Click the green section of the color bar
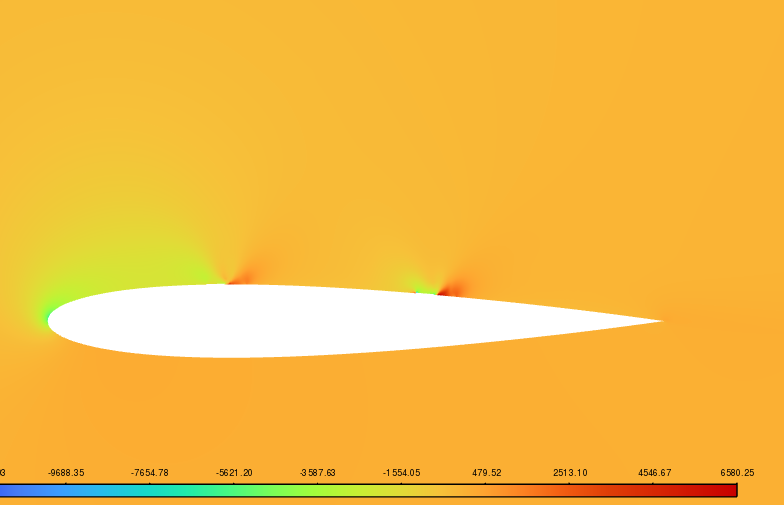The image size is (784, 505). (250, 490)
